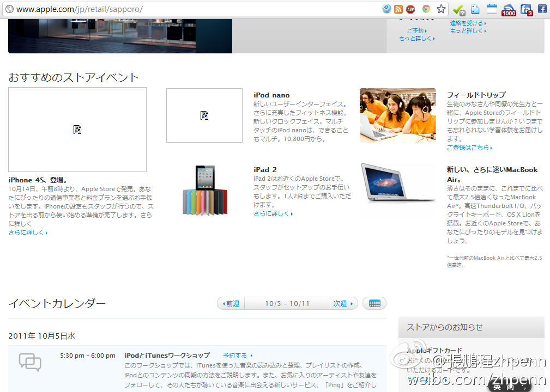Click さらに詳しく under iPhone 4S text
Viewport: 550px width, 392px height.
[28, 232]
